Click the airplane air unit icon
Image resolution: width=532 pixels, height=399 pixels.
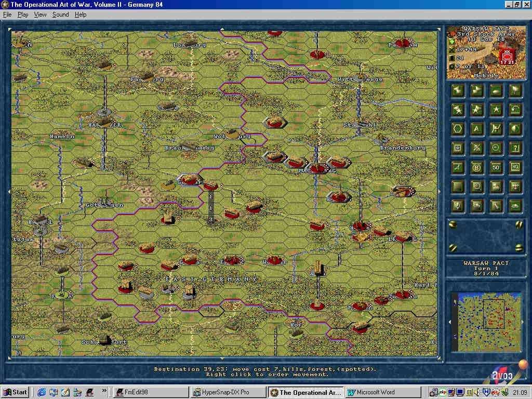515,187
